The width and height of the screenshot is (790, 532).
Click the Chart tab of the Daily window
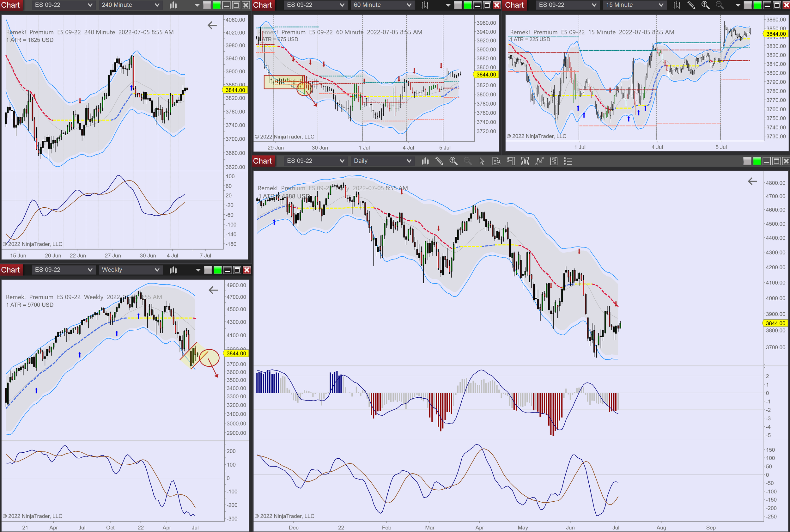[262, 161]
